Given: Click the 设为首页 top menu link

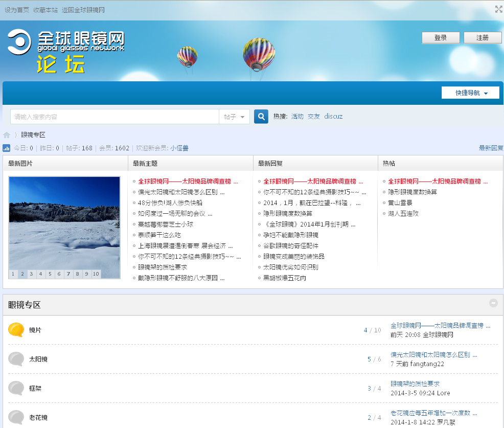Looking at the screenshot, I should 17,10.
